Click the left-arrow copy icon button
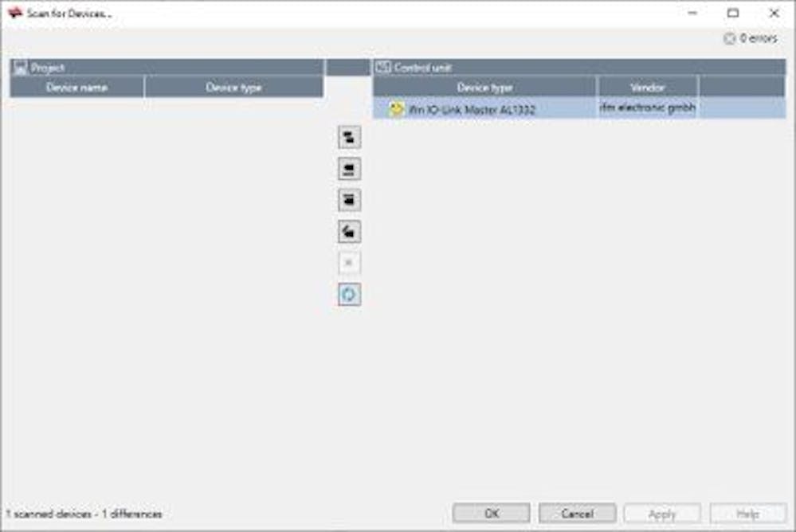The width and height of the screenshot is (796, 532). coord(349,232)
